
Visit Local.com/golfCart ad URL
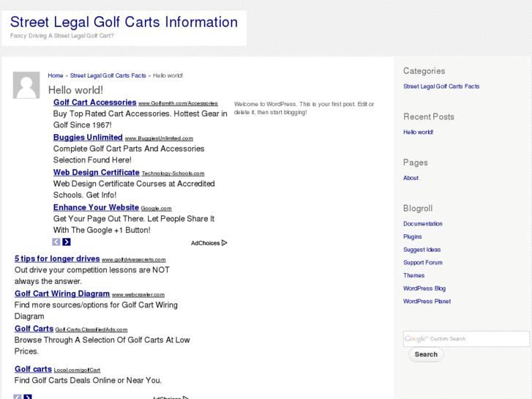pyautogui.click(x=77, y=370)
